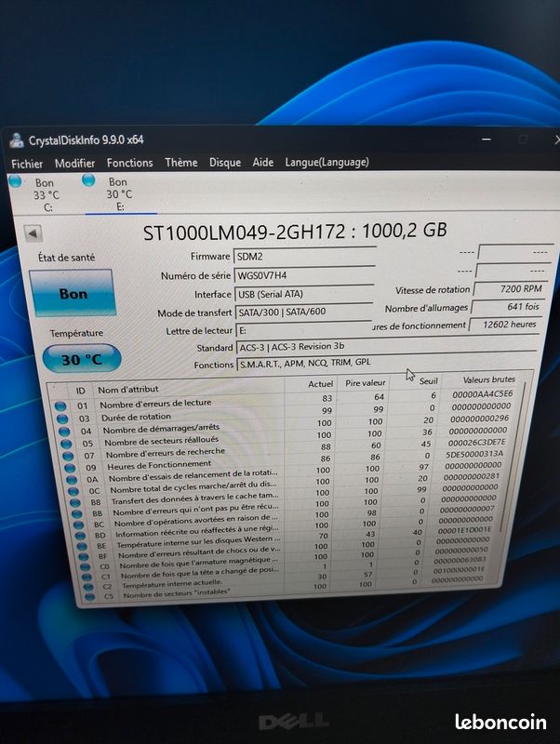Click the Lettre de lecteur field E:
560x744 pixels.
tap(304, 330)
